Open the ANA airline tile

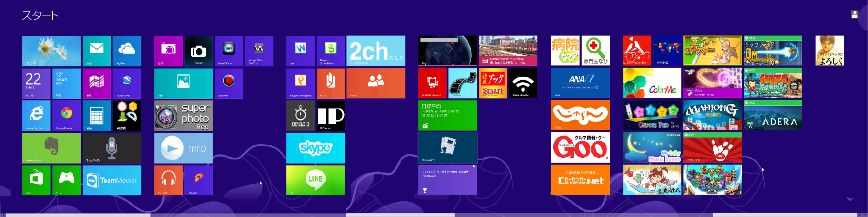(580, 83)
